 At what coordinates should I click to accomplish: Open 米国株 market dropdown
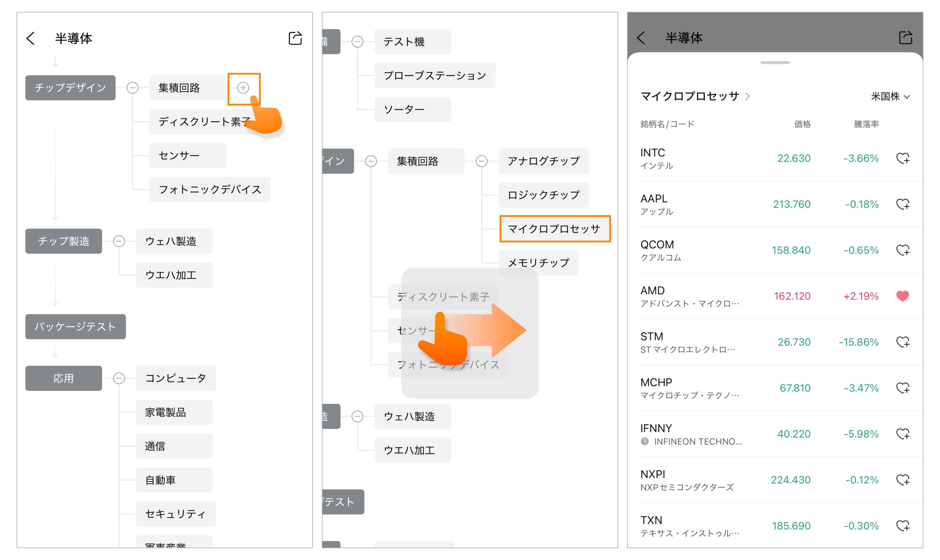890,97
